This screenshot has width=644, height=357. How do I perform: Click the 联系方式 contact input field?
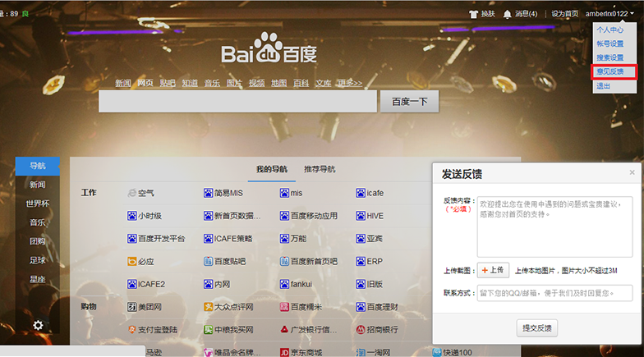coord(554,293)
